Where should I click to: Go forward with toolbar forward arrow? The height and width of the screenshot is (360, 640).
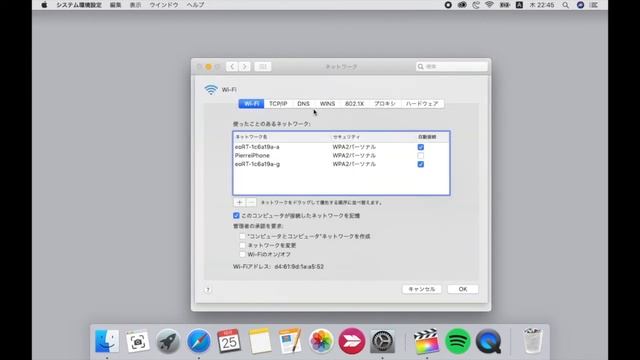(244, 67)
